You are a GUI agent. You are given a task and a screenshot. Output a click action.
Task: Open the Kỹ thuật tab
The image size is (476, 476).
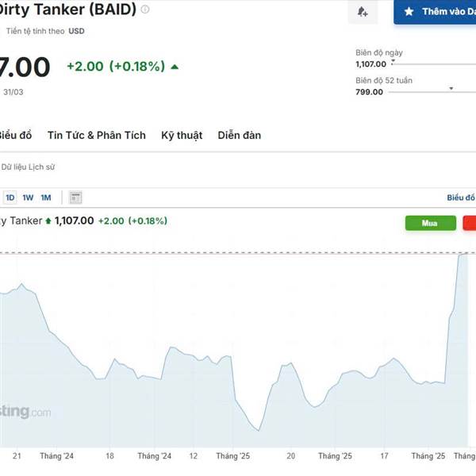[182, 136]
